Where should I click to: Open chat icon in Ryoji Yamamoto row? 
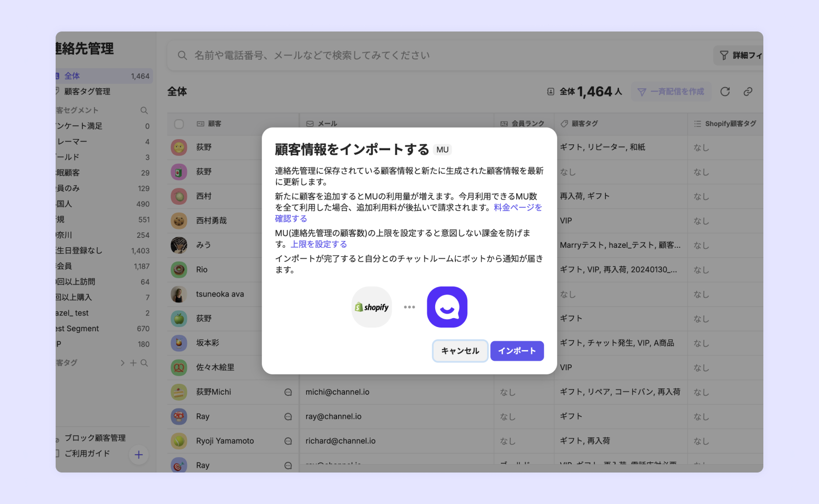[x=288, y=442]
